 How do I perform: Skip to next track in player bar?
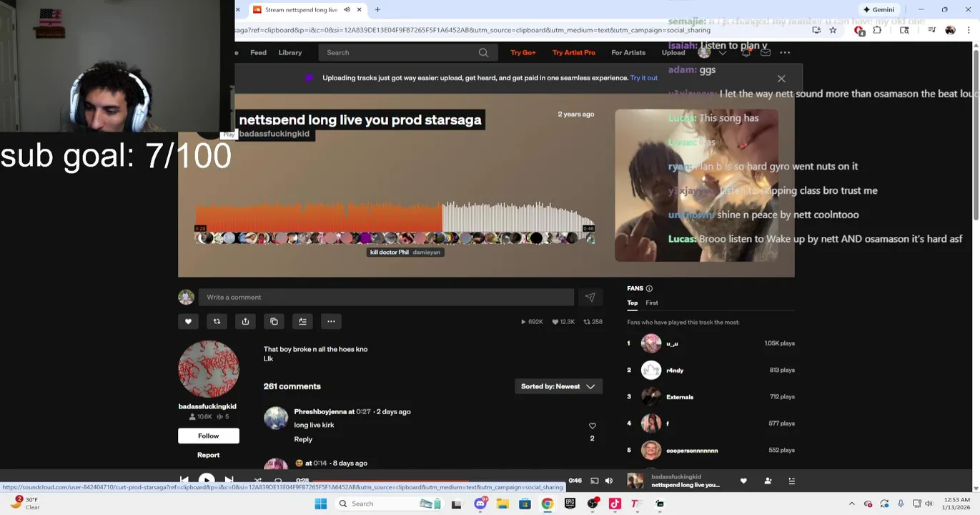[x=229, y=480]
